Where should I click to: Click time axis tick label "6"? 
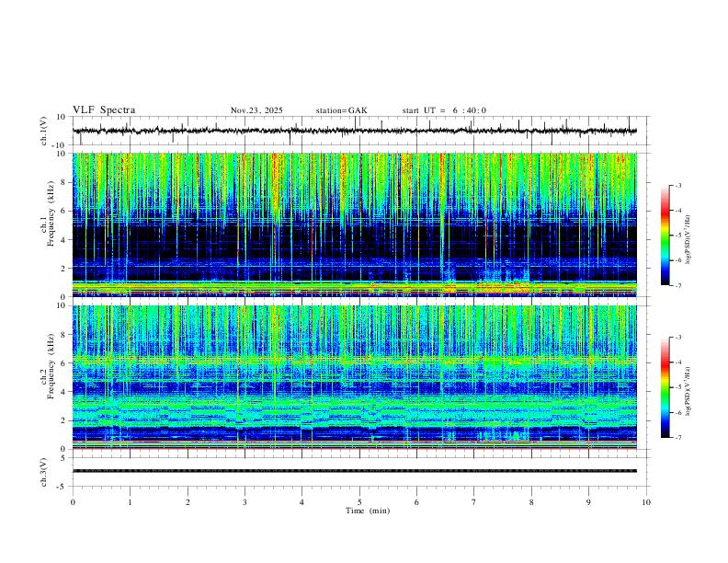pyautogui.click(x=416, y=502)
